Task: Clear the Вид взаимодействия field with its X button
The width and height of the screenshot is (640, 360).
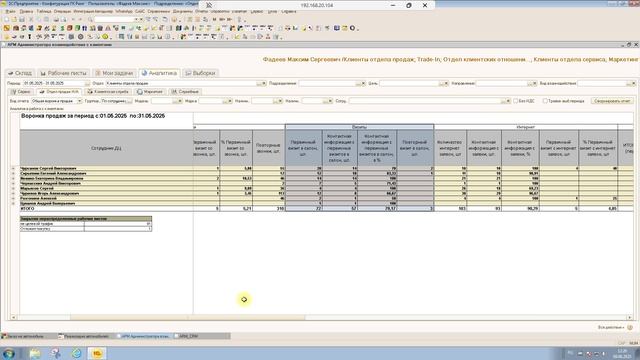Action: point(633,83)
